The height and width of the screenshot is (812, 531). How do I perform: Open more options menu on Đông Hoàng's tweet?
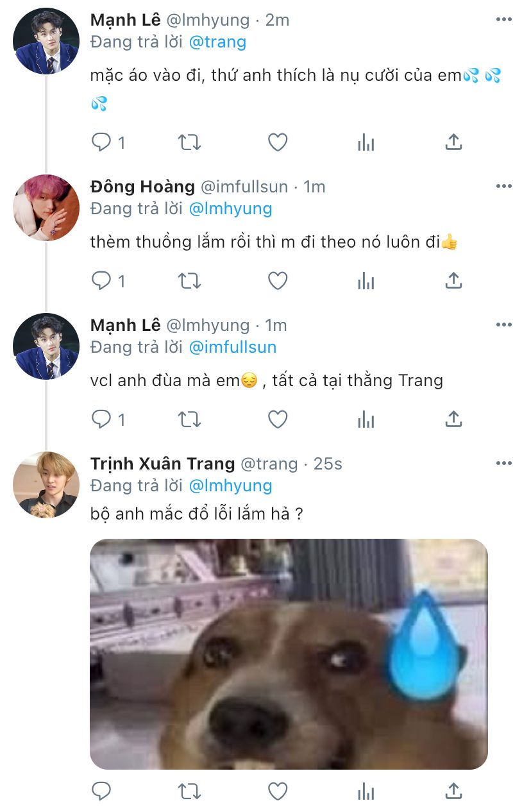click(x=504, y=186)
